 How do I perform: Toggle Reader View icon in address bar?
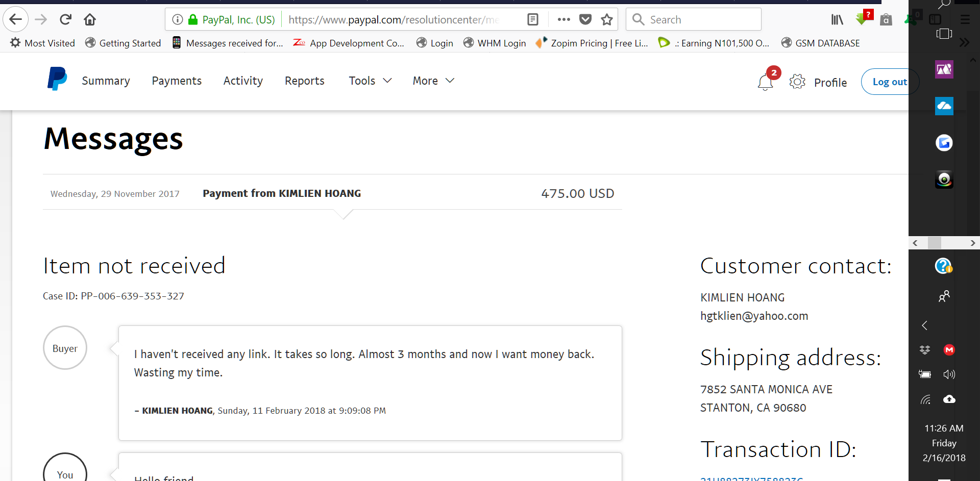pyautogui.click(x=533, y=19)
